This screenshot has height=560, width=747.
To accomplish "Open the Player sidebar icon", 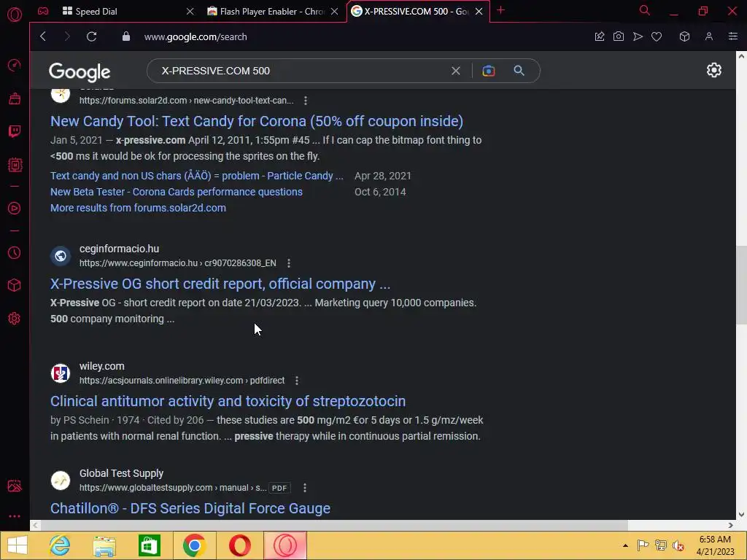I will tap(15, 208).
